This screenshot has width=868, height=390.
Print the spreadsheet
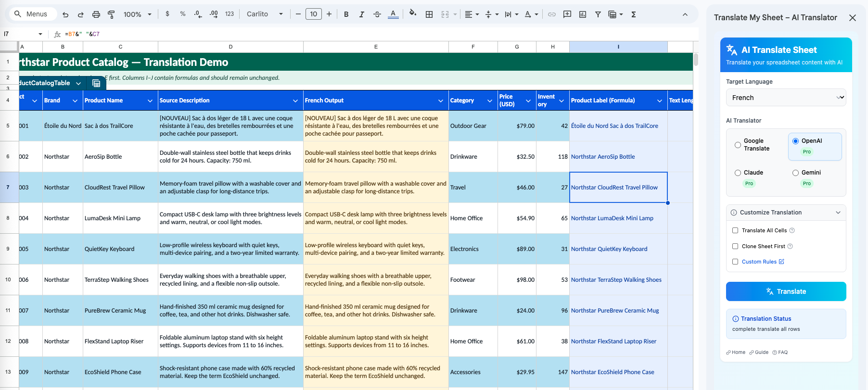coord(96,14)
